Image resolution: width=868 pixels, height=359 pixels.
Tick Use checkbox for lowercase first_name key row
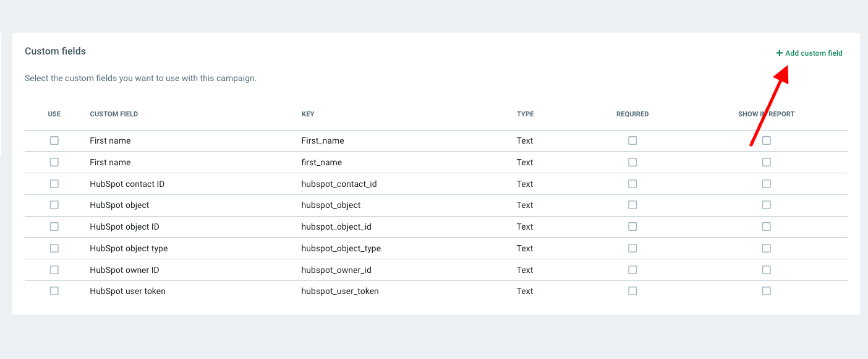pyautogui.click(x=54, y=162)
